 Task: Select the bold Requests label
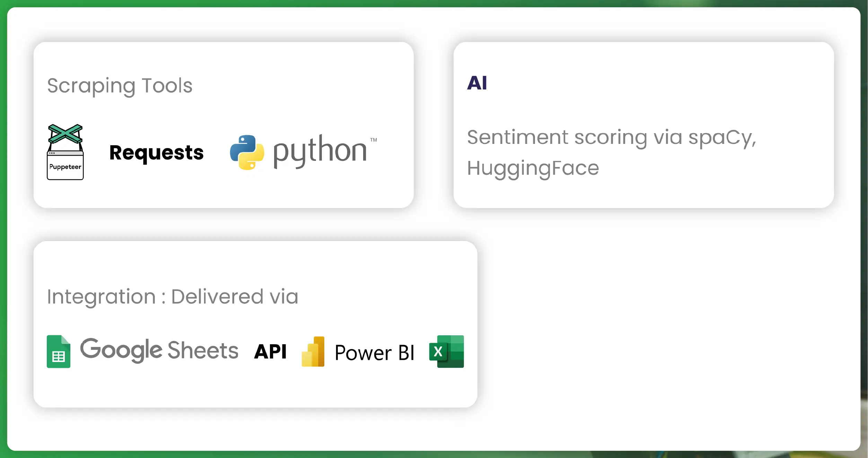tap(156, 153)
